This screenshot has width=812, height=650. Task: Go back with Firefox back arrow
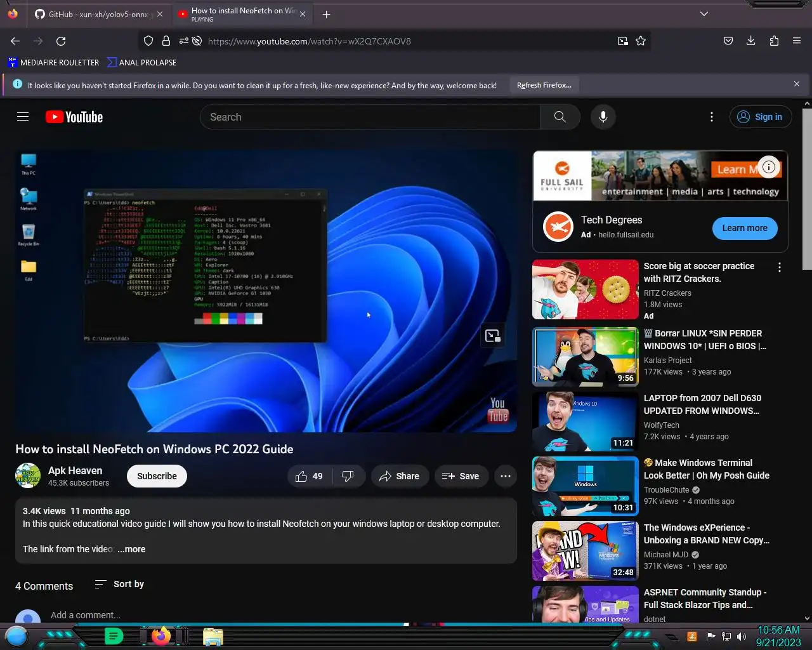click(x=15, y=41)
